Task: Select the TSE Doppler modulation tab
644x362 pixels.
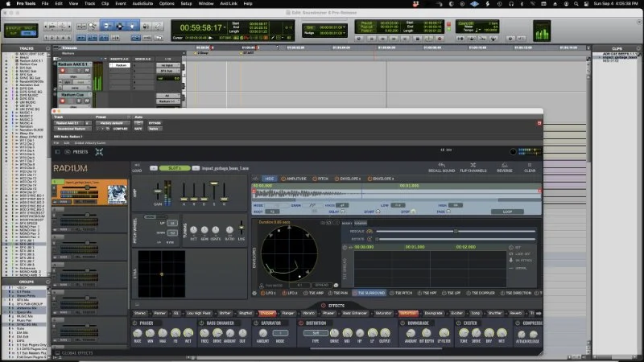Action: [480, 293]
